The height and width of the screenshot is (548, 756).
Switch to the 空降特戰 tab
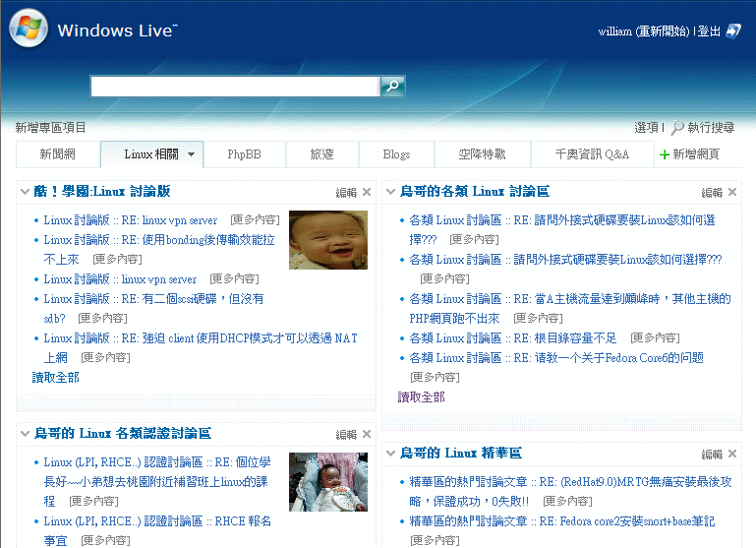point(482,154)
